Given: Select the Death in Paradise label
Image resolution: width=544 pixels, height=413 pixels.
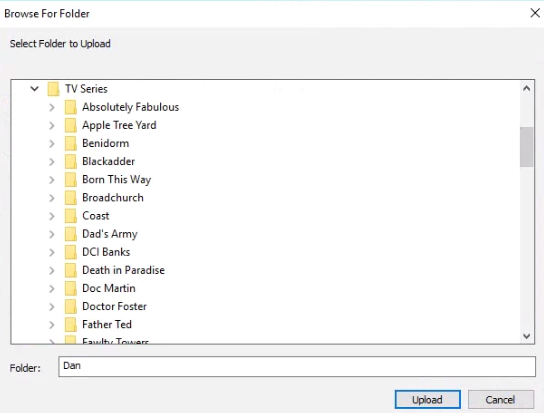Looking at the screenshot, I should pos(123,270).
